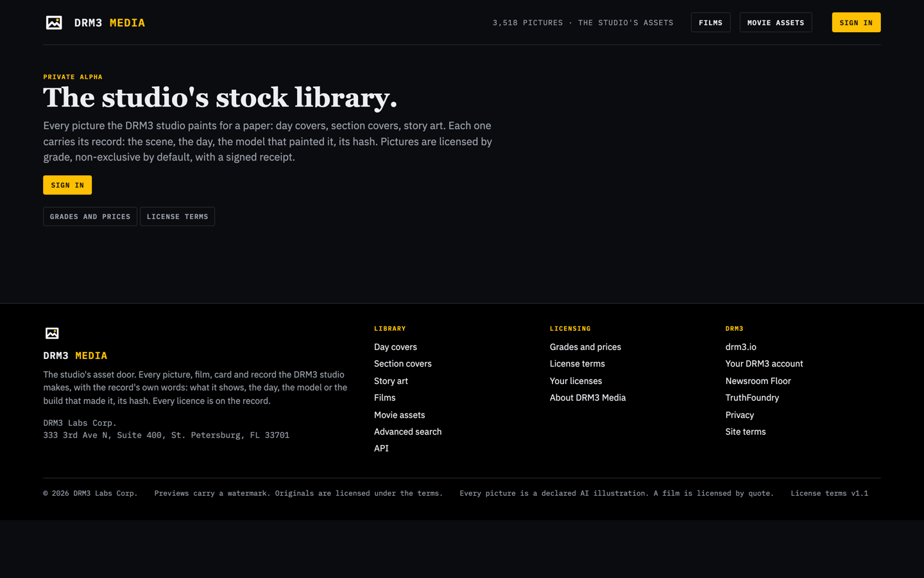
Task: Click the '3,518 PICTURES · THE STUDIO'S ASSETS' header text
Action: coord(583,22)
